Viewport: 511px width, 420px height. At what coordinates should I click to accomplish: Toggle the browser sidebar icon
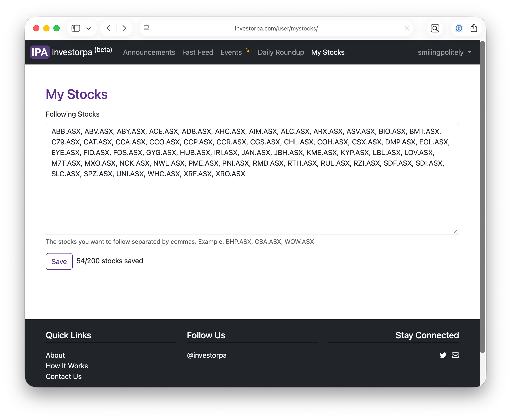[76, 28]
